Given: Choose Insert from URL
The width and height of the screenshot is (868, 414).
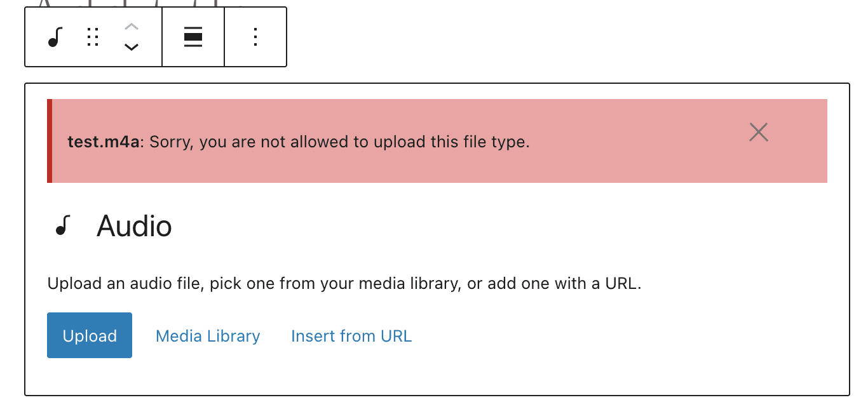Looking at the screenshot, I should tap(351, 336).
